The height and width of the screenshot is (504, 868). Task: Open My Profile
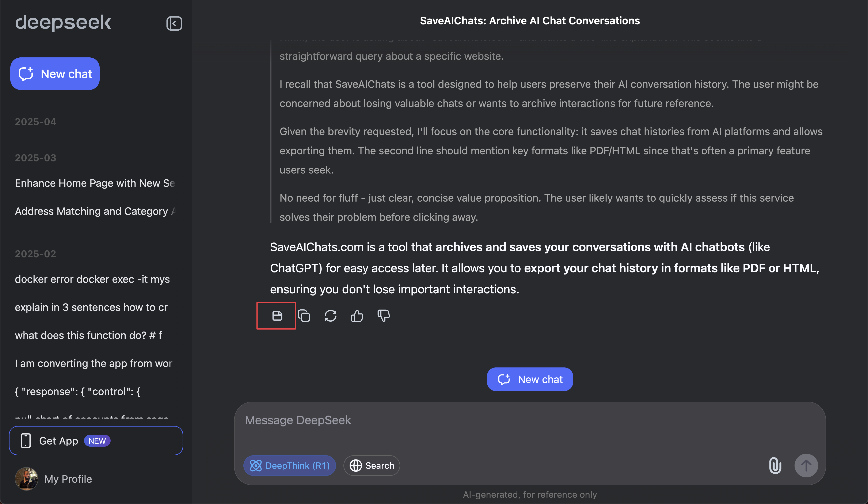point(54,479)
